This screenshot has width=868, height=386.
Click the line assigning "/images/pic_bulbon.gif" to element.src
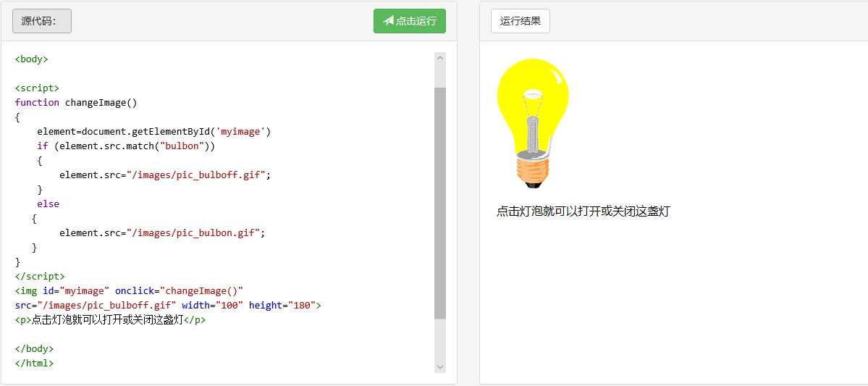[162, 233]
